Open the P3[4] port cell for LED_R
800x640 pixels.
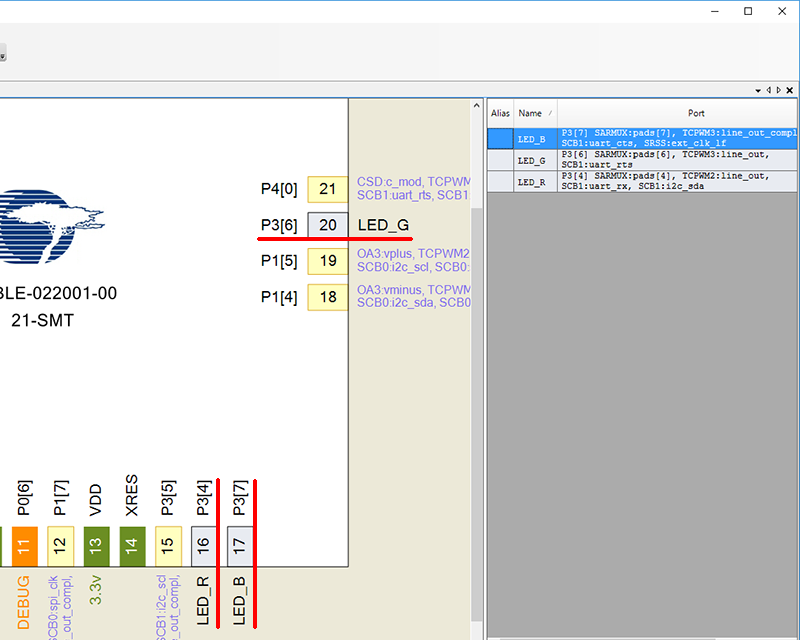pyautogui.click(x=677, y=181)
